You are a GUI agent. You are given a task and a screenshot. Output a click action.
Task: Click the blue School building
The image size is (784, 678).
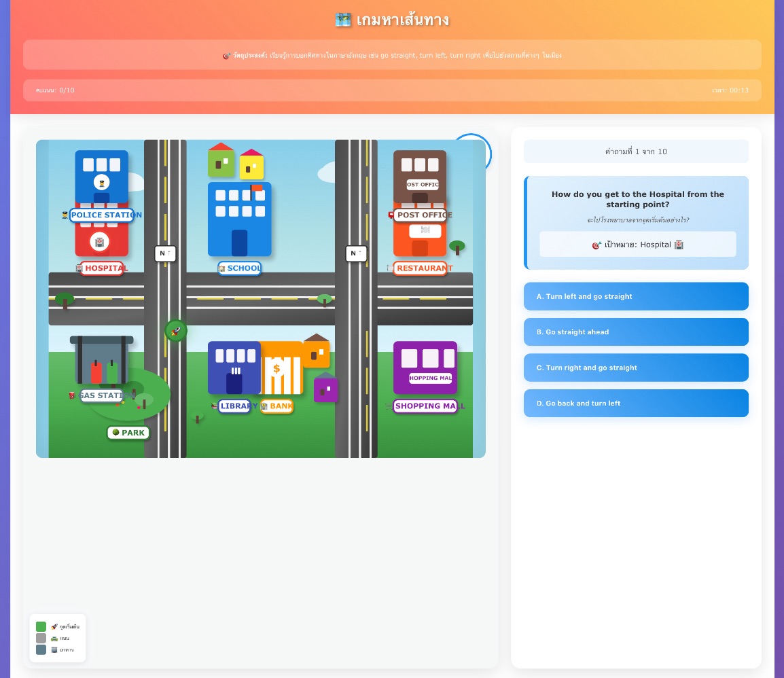[239, 219]
